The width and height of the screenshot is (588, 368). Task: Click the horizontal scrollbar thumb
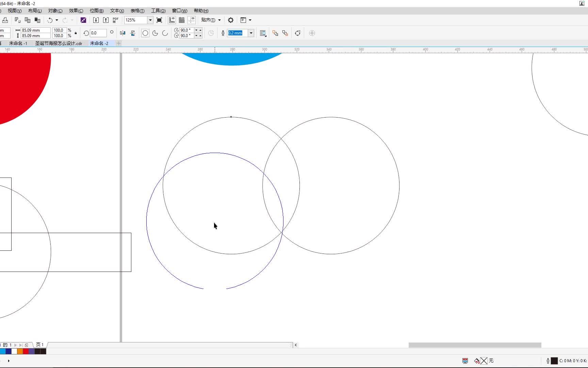coord(475,345)
